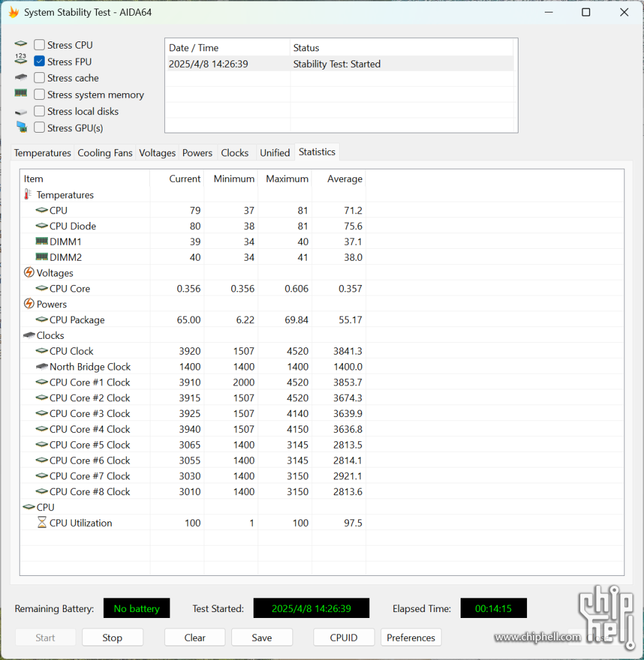Image resolution: width=644 pixels, height=660 pixels.
Task: Enable the Stress local disks checkbox
Action: coord(39,111)
